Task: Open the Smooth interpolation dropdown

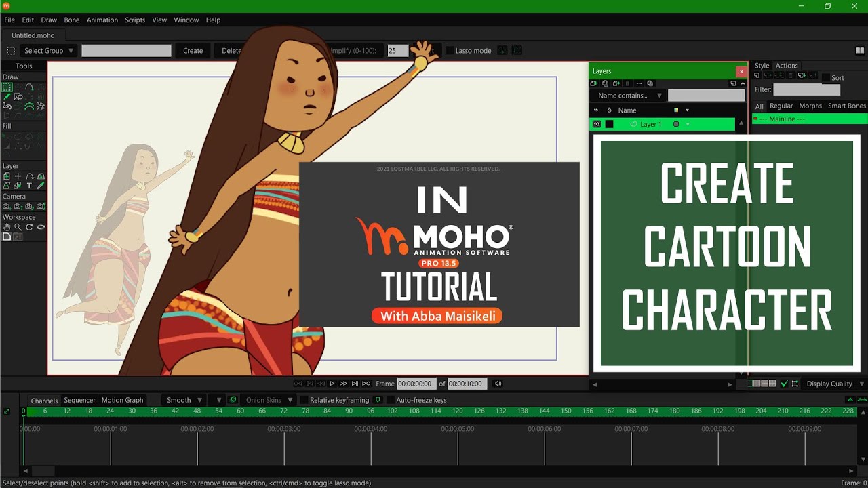Action: click(184, 400)
